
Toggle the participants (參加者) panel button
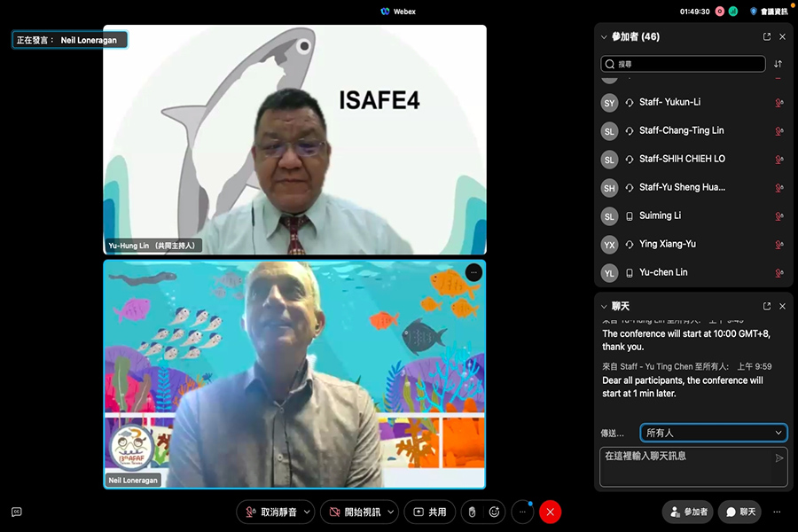[x=688, y=512]
